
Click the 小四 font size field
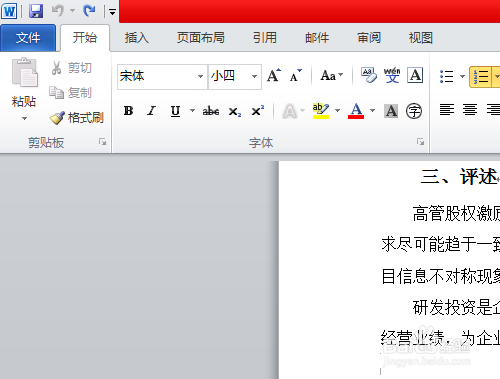[x=229, y=76]
